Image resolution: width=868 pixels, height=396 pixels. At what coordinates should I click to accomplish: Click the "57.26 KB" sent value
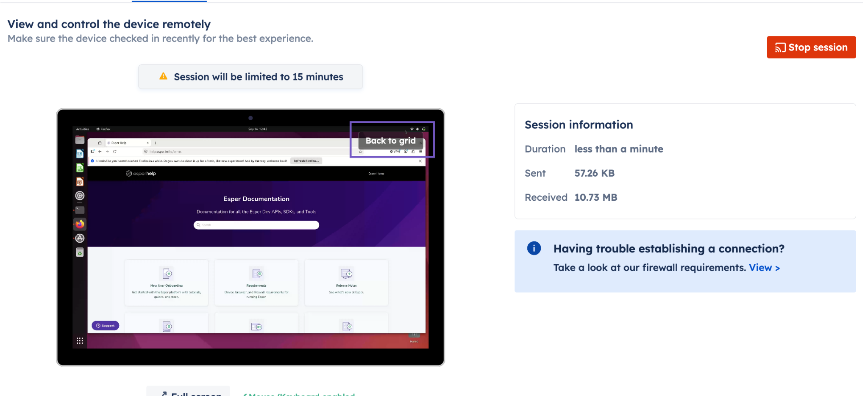tap(594, 173)
